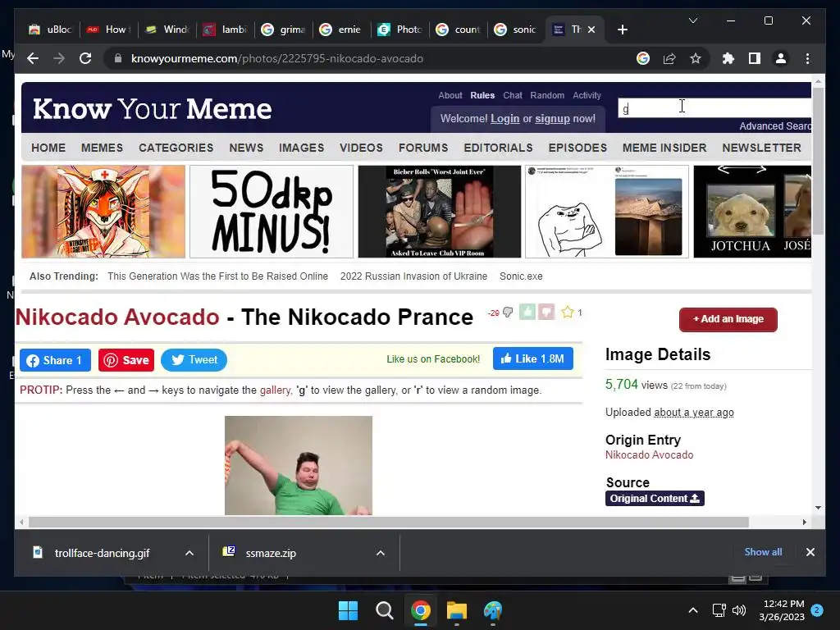Click the horizontal scrollbar at page bottom
The height and width of the screenshot is (630, 840).
point(388,522)
